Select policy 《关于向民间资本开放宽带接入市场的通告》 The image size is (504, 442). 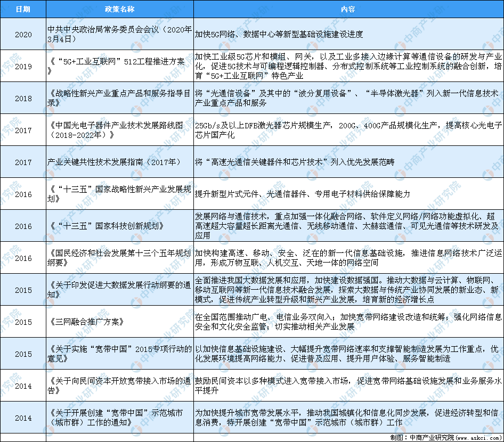pyautogui.click(x=119, y=386)
